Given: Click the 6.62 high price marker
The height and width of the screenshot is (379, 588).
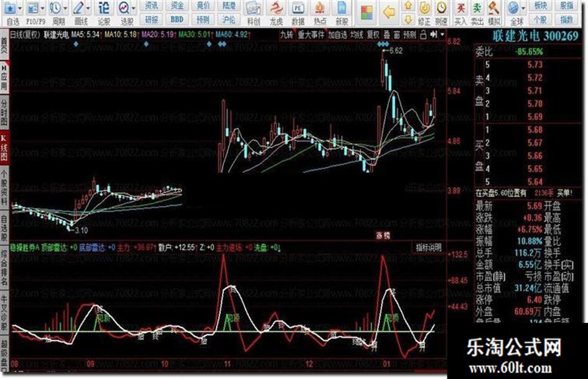Looking at the screenshot, I should pos(396,50).
